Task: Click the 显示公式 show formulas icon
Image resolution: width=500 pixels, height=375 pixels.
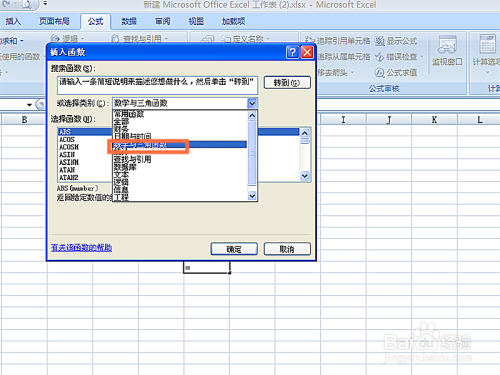Action: [x=379, y=41]
